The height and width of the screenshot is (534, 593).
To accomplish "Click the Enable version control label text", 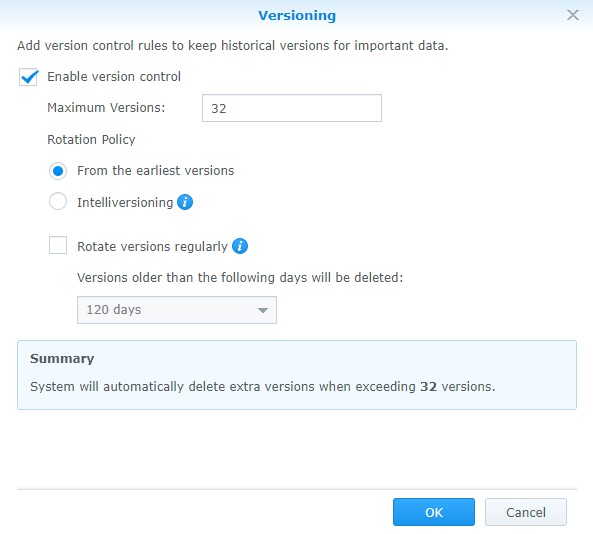I will click(114, 76).
